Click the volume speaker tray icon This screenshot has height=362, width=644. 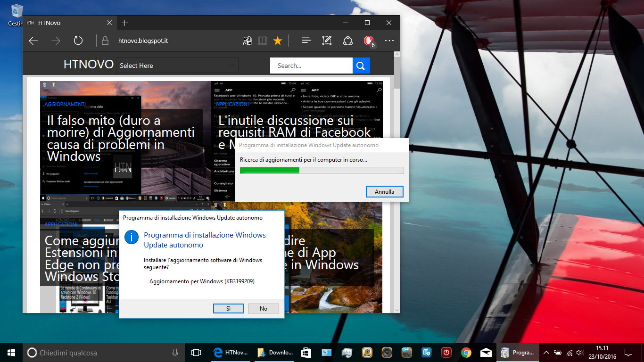click(580, 353)
